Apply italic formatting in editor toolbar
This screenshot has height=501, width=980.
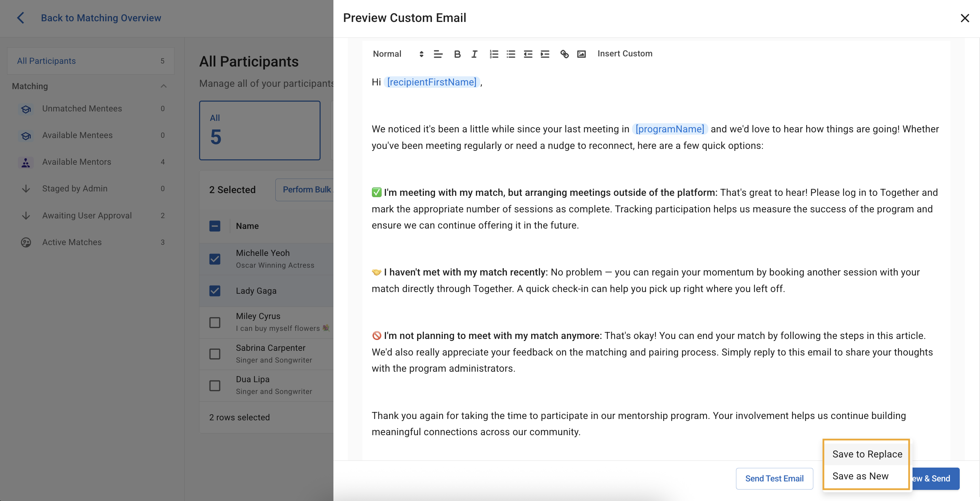pos(474,54)
